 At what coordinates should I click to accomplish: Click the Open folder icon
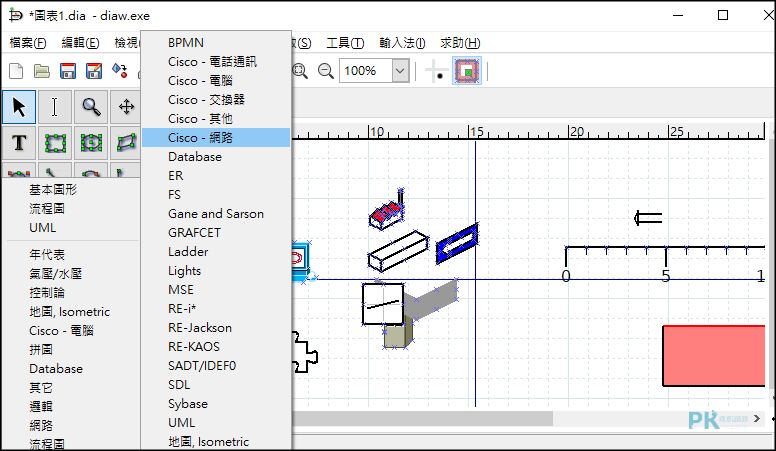[42, 71]
